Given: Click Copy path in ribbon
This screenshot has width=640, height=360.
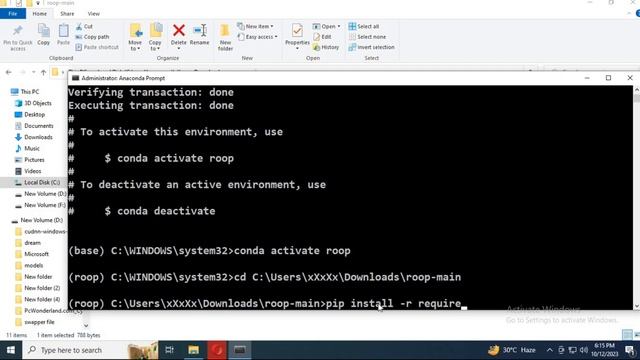Looking at the screenshot, I should click(x=93, y=37).
